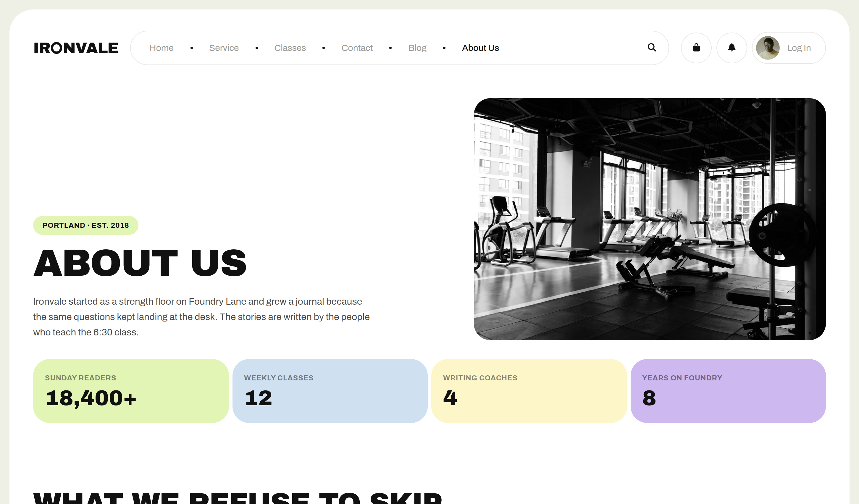Select the blue Weekly Classes card
Viewport: 859px width, 504px height.
[x=330, y=391]
